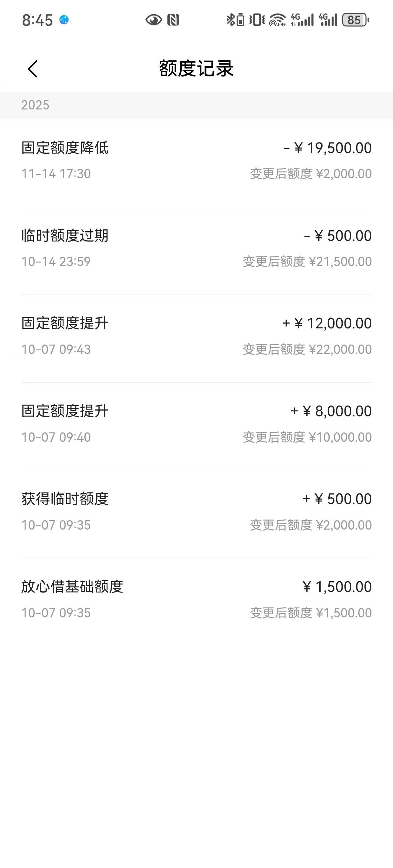Tap the battery level indicator showing 85

coord(356,20)
